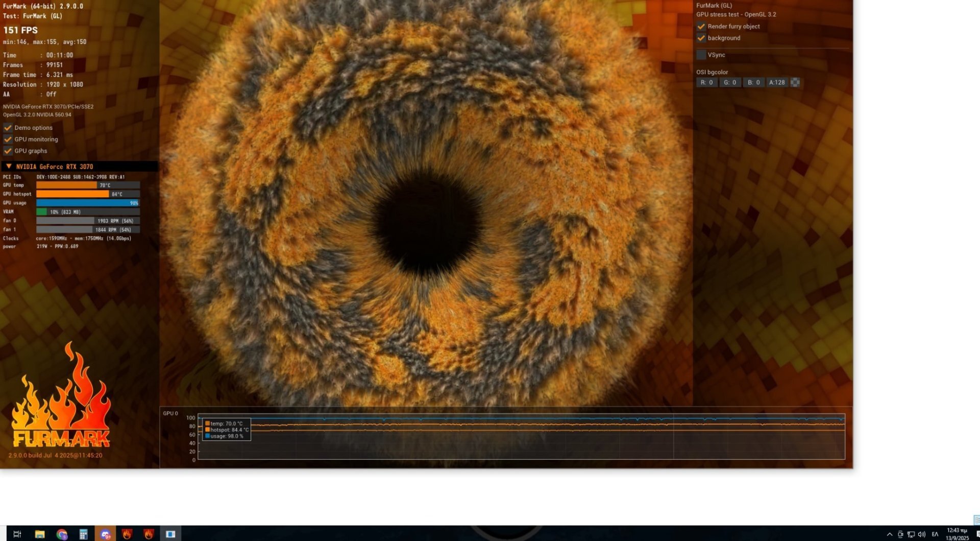Open the OSI bgcolor color swatch
The image size is (980, 541).
coord(795,82)
